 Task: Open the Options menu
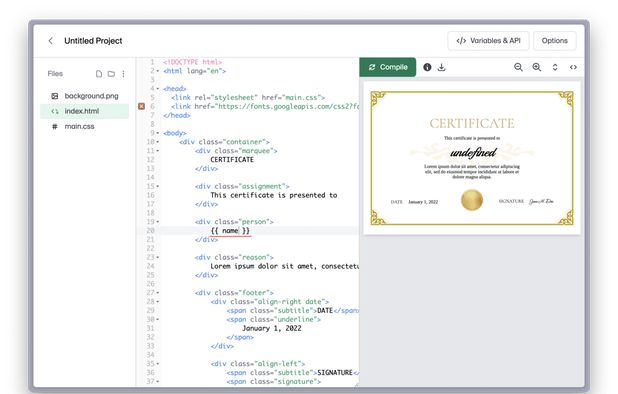pyautogui.click(x=555, y=41)
